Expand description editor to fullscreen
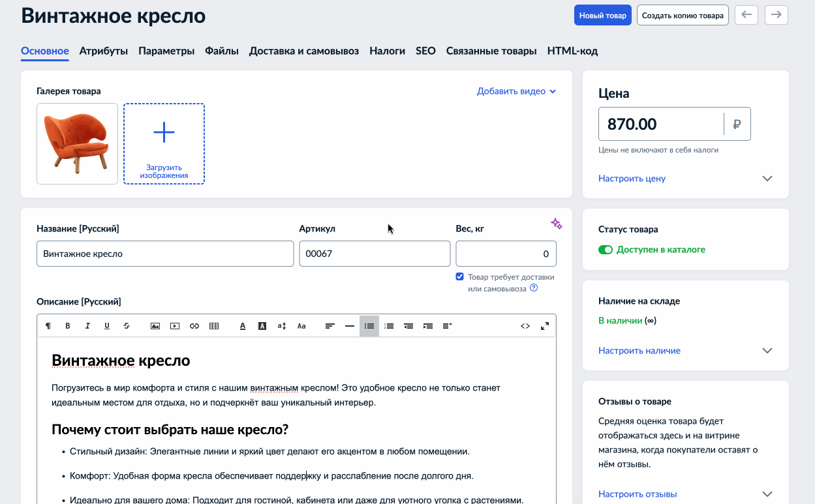 tap(545, 326)
